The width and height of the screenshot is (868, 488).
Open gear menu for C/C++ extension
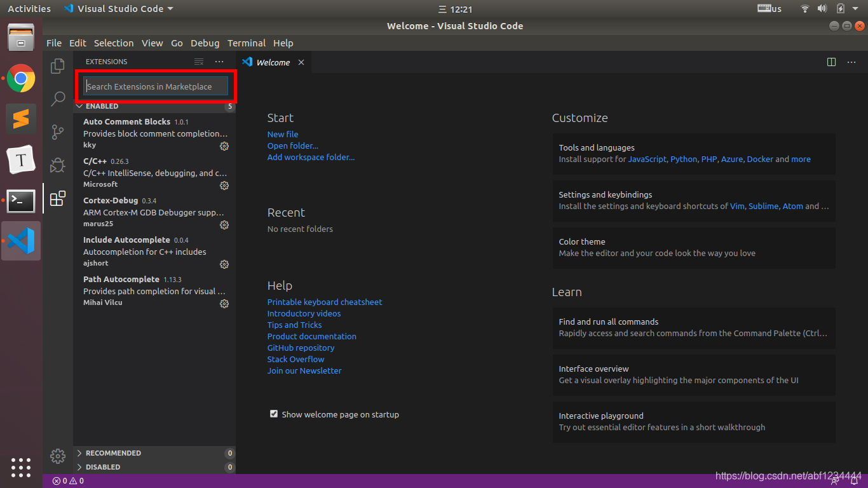224,186
